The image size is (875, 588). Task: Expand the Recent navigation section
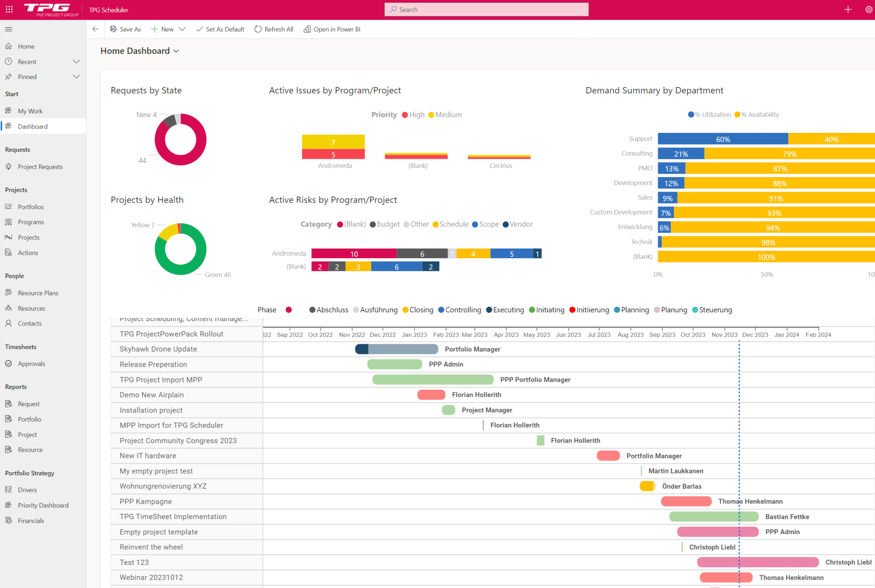tap(77, 62)
